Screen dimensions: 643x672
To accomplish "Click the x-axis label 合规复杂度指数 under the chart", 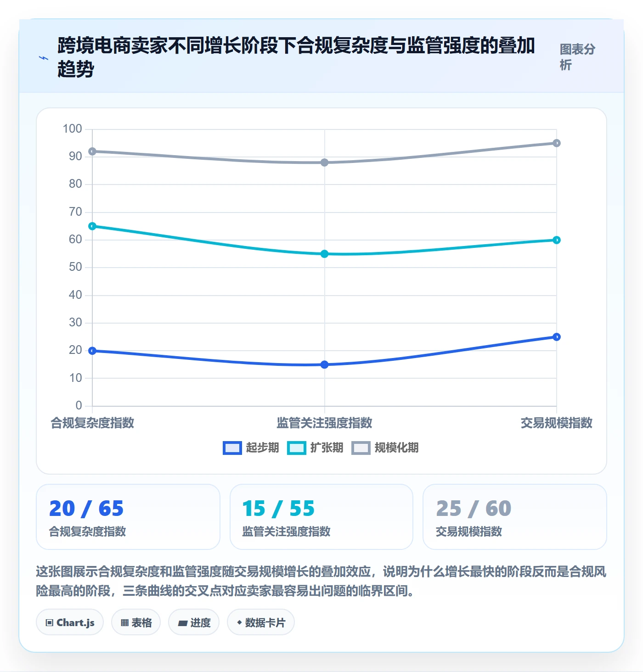I will (x=92, y=423).
